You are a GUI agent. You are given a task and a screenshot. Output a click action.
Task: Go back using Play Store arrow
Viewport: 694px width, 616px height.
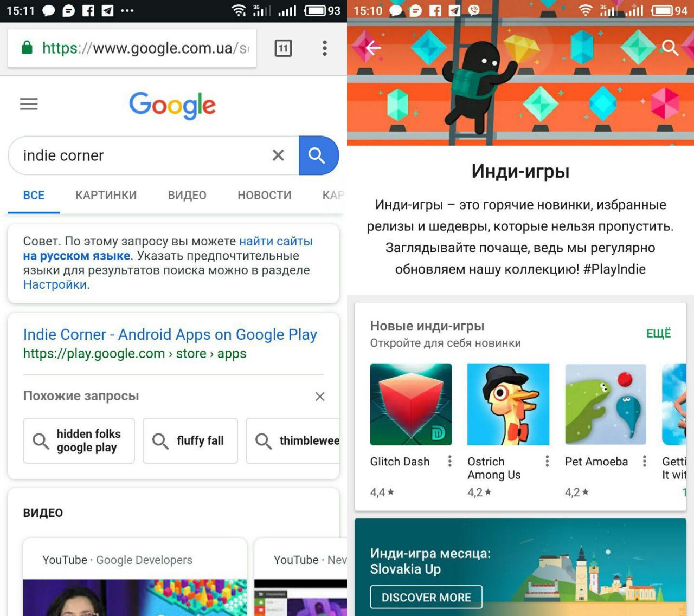tap(373, 48)
